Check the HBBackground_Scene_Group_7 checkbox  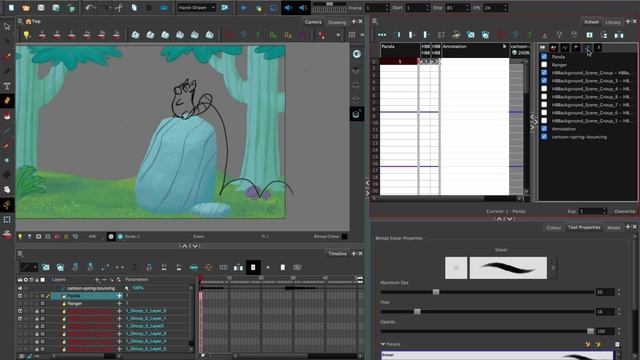tap(544, 104)
